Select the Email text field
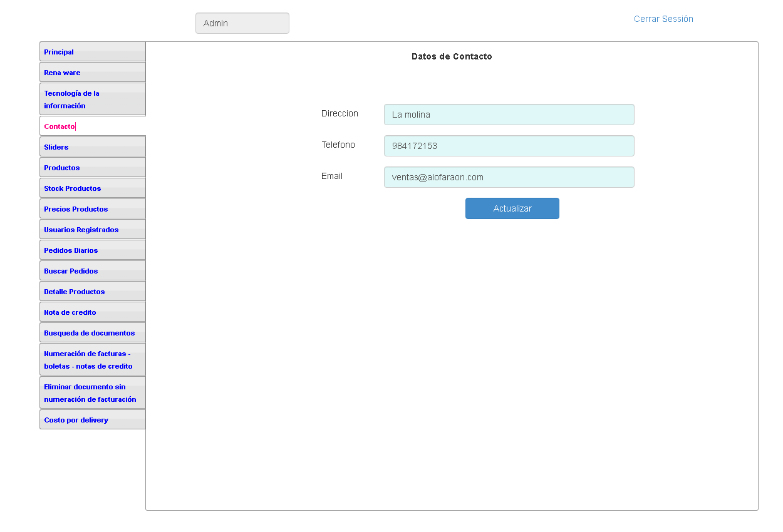Screen dimensions: 783x532 click(x=509, y=177)
